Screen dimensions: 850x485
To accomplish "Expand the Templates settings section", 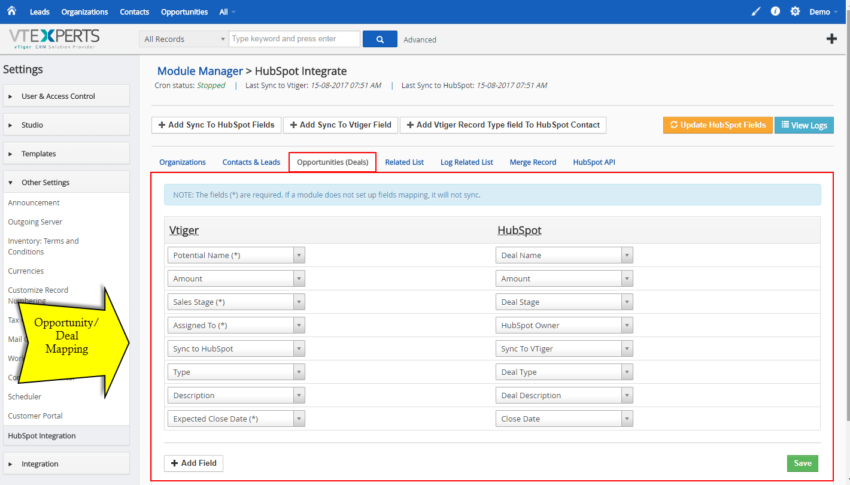I will [66, 153].
